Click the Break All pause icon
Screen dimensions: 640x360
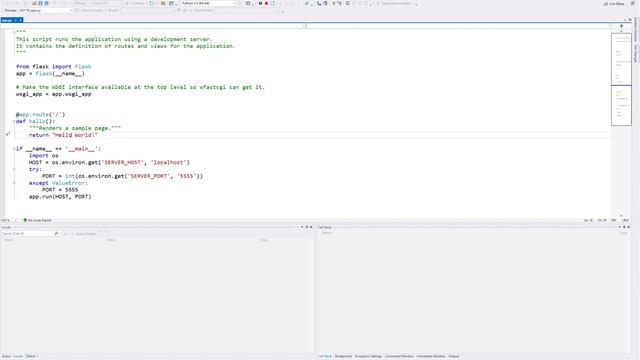point(260,3)
